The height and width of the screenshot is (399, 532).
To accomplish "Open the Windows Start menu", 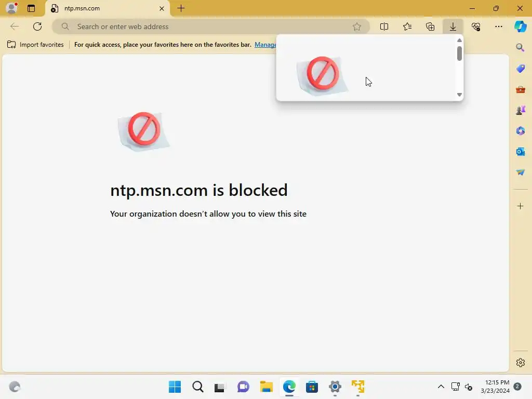I will tap(175, 387).
